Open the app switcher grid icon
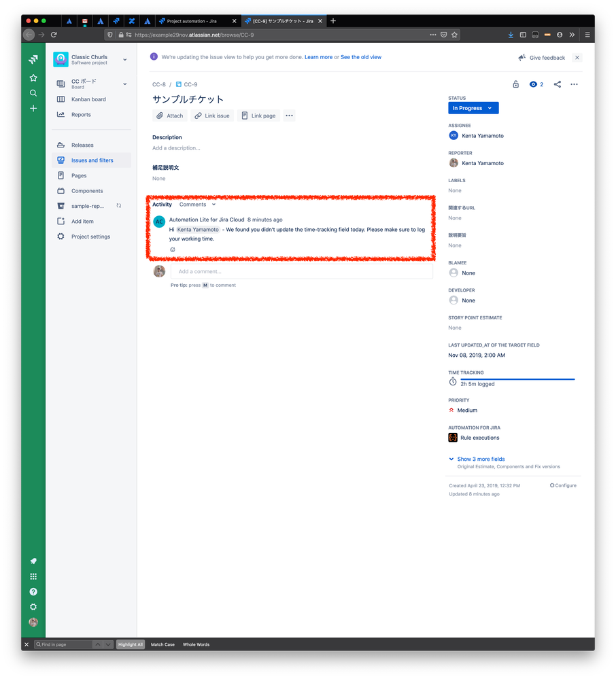Viewport: 616px width, 679px height. point(33,576)
